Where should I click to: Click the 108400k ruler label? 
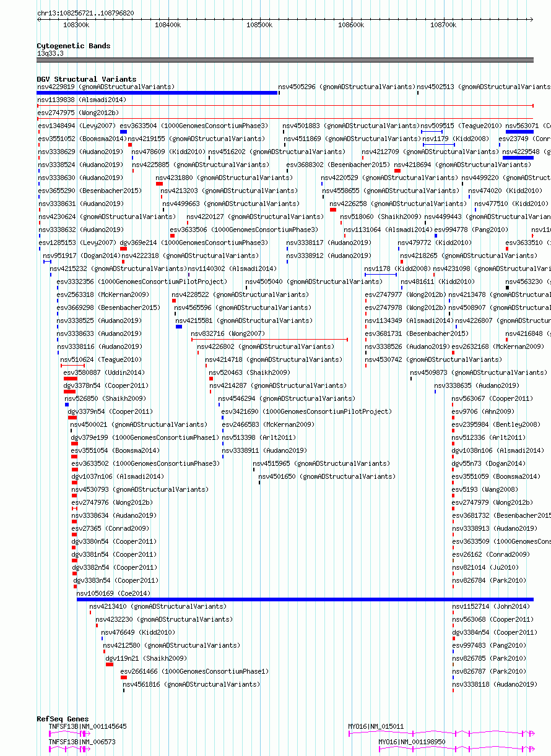[168, 25]
